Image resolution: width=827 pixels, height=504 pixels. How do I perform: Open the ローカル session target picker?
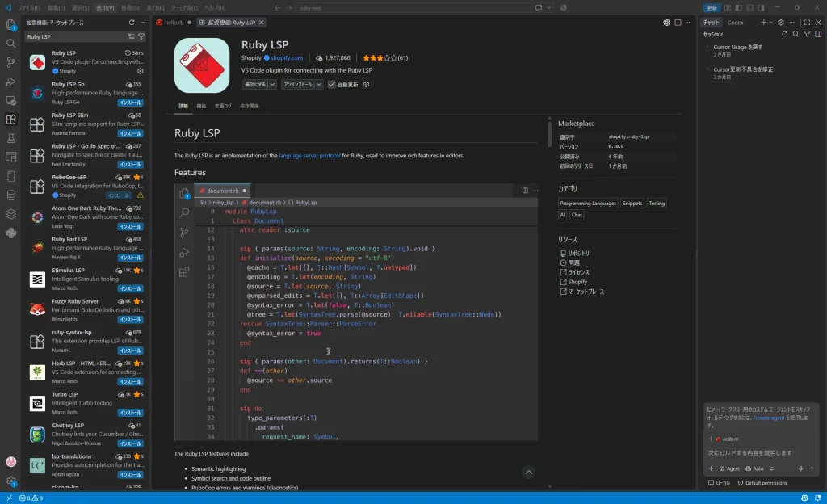click(x=720, y=483)
